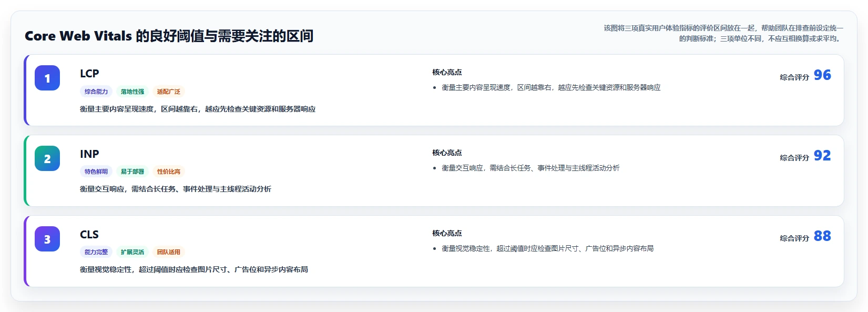Click the 综合能力 tag
Screen dimensions: 868x312
click(96, 92)
